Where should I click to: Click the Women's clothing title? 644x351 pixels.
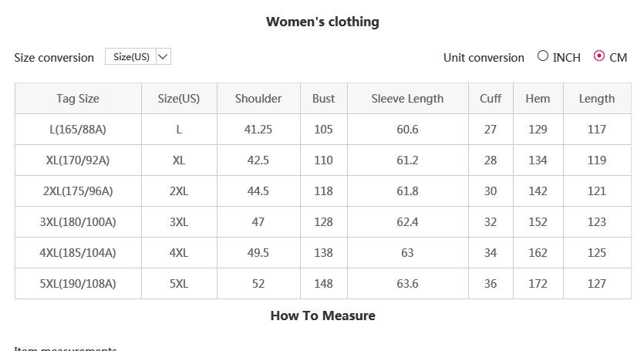pyautogui.click(x=322, y=22)
